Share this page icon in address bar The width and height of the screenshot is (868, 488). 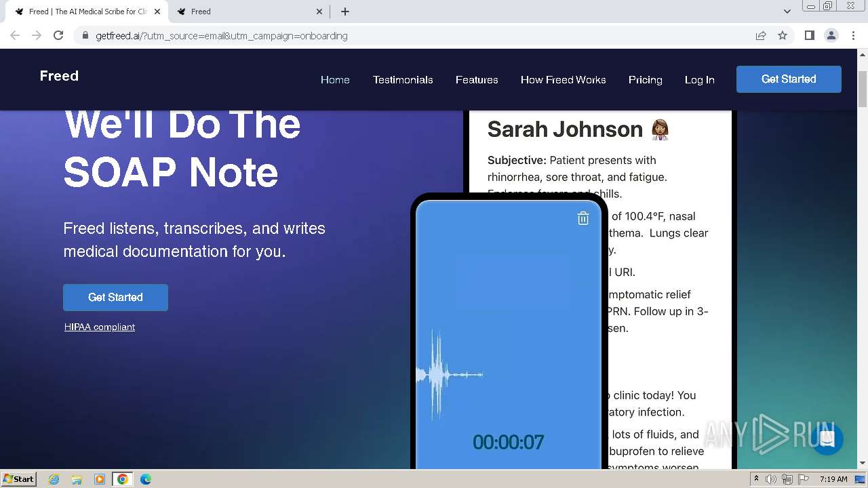(761, 35)
